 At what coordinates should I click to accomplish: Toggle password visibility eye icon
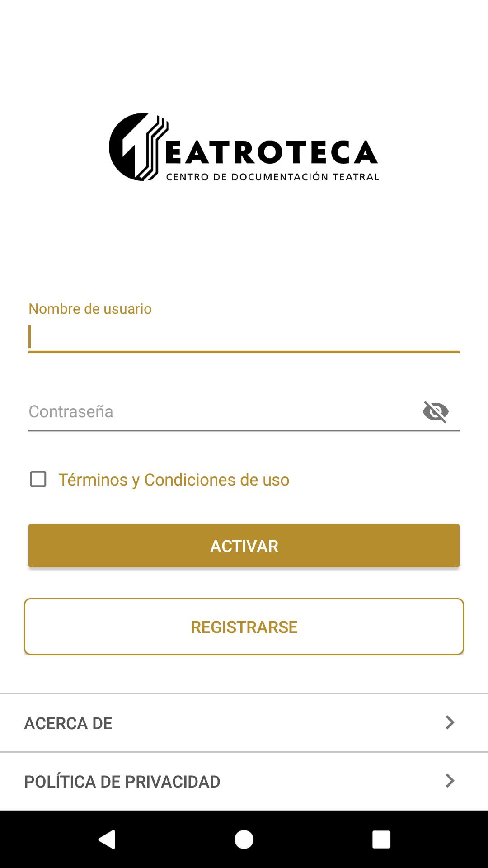click(436, 411)
